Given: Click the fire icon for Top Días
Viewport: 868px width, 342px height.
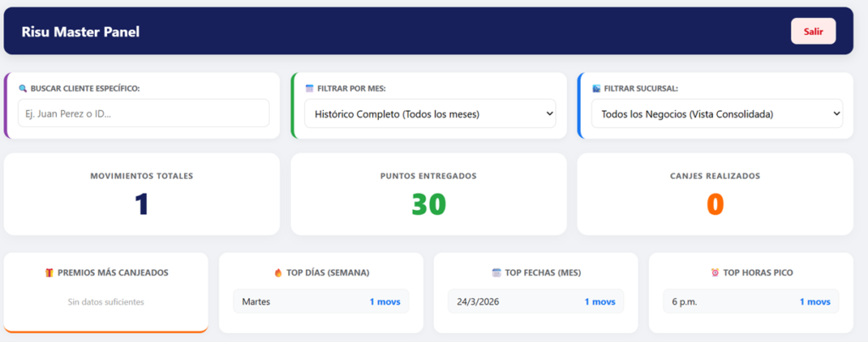Looking at the screenshot, I should click(x=278, y=273).
